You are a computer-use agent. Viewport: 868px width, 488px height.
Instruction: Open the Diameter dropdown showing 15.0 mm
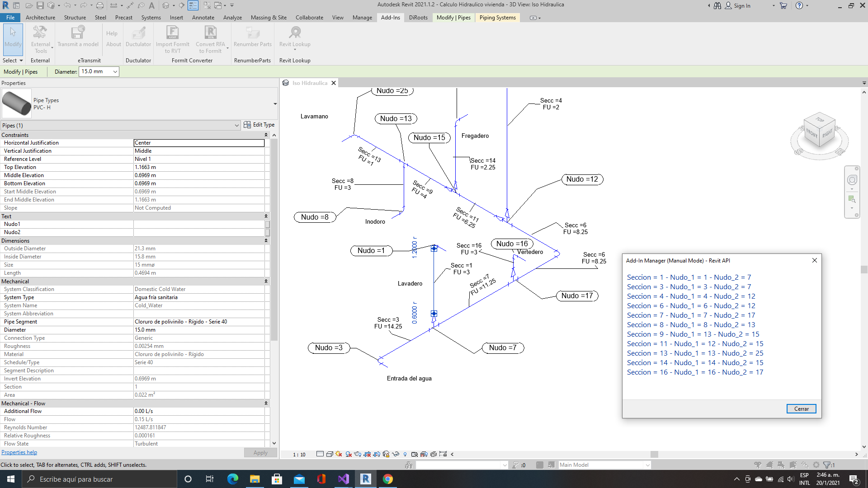tap(115, 71)
